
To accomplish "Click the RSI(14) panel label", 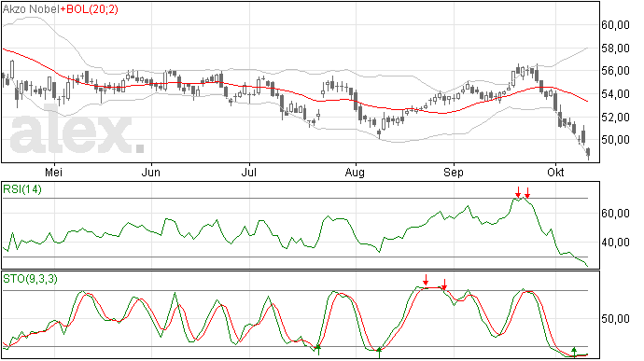I will tap(22, 189).
